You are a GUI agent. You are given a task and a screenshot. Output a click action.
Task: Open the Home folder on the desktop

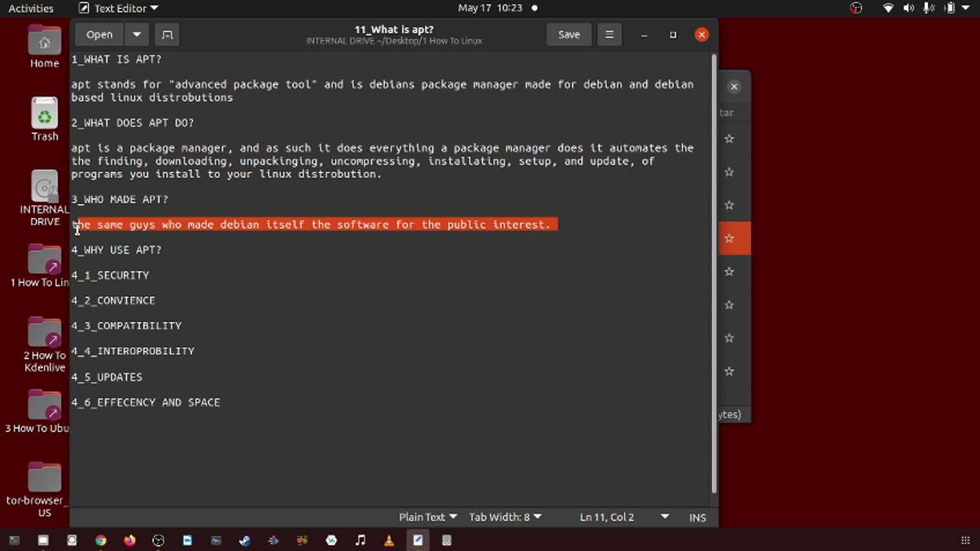44,47
